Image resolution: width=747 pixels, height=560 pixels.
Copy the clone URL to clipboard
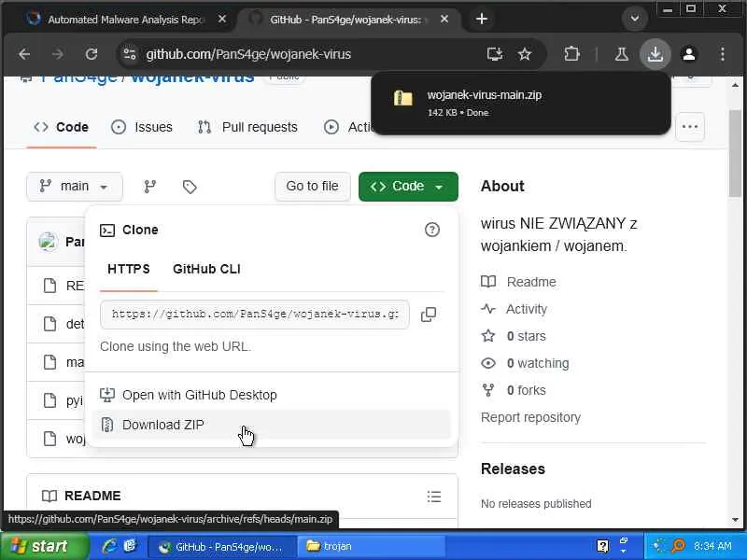click(429, 315)
